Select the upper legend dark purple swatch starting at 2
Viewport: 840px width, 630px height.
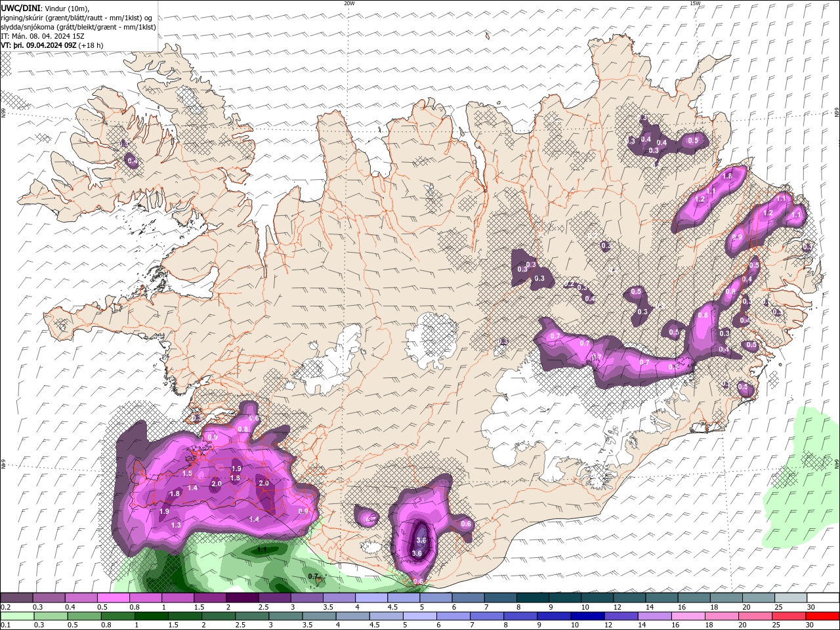point(243,598)
